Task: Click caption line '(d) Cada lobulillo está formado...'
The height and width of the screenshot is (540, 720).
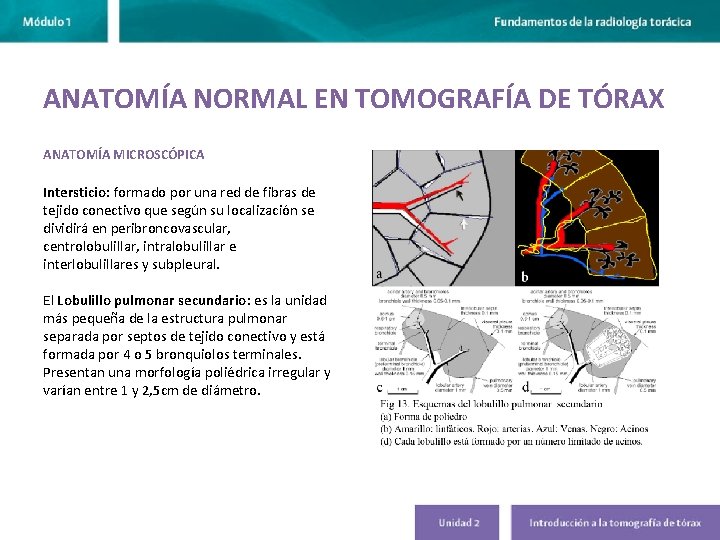Action: coord(511,442)
